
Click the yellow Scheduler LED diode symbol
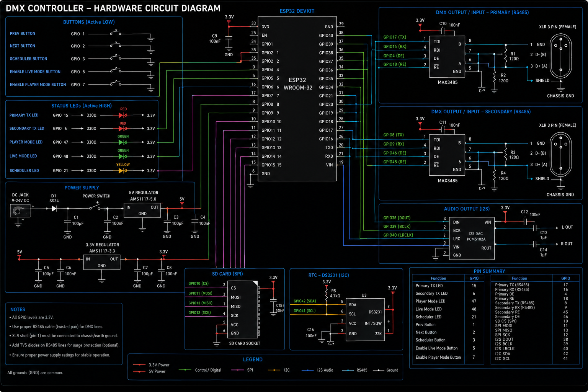(x=122, y=171)
